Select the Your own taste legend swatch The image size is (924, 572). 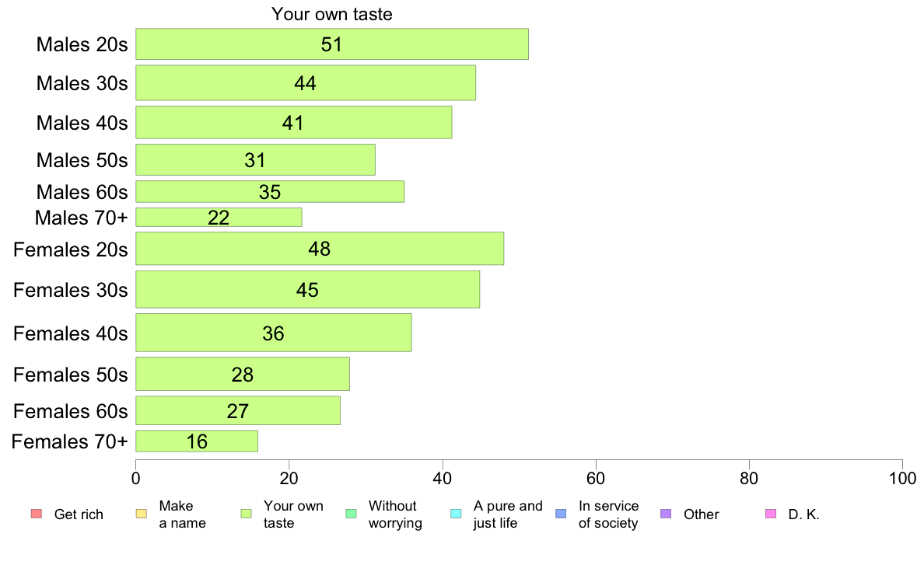point(247,514)
